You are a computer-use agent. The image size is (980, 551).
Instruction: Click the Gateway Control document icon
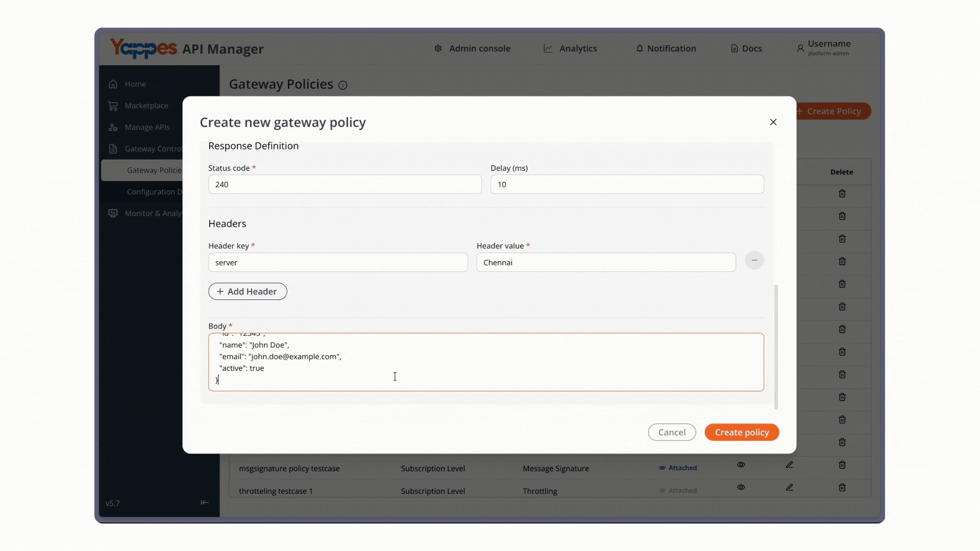click(x=113, y=148)
